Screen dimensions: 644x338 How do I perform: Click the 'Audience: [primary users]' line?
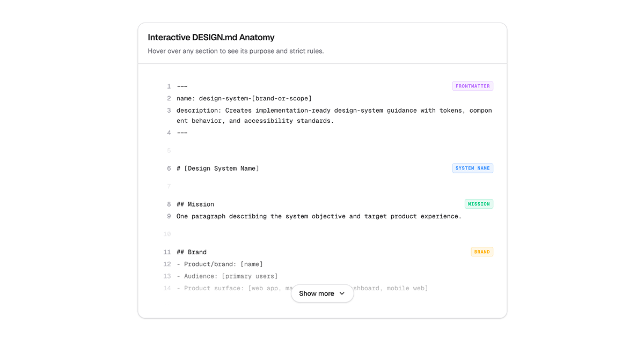pos(227,276)
